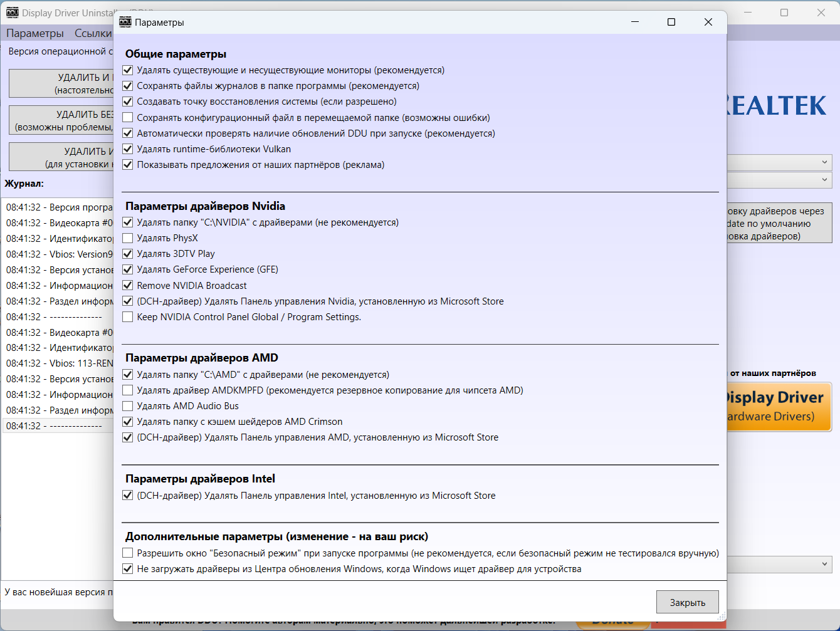Toggle 'Удалять папку с кэшем шейдеров AMD Crimson'
Screen dimensions: 840x631
tap(128, 422)
